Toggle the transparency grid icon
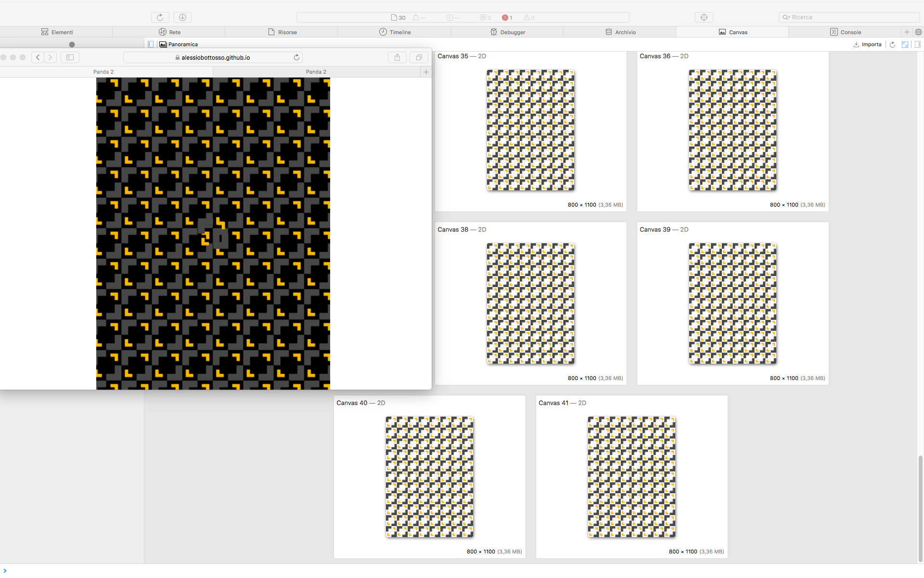Screen dimensions: 924x578 905,44
